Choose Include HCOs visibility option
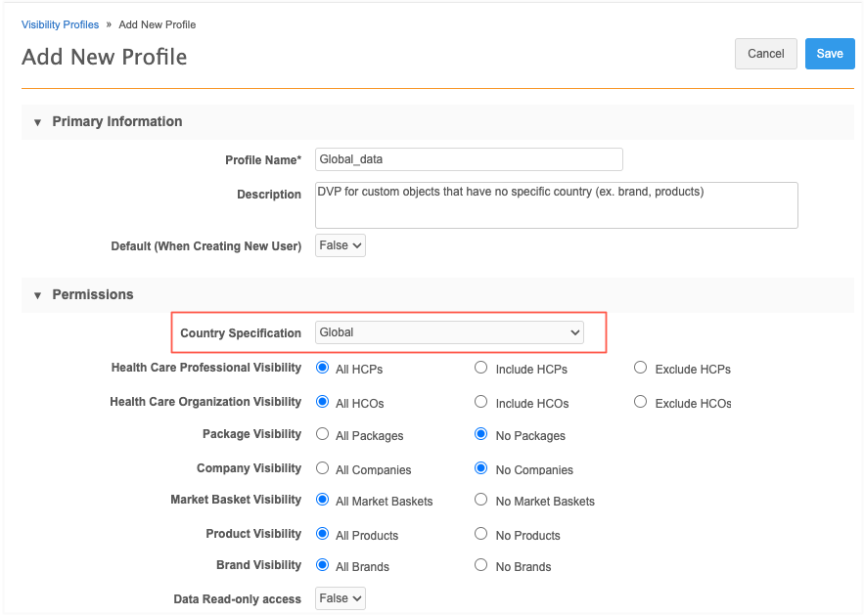Image resolution: width=864 pixels, height=616 pixels. click(481, 402)
